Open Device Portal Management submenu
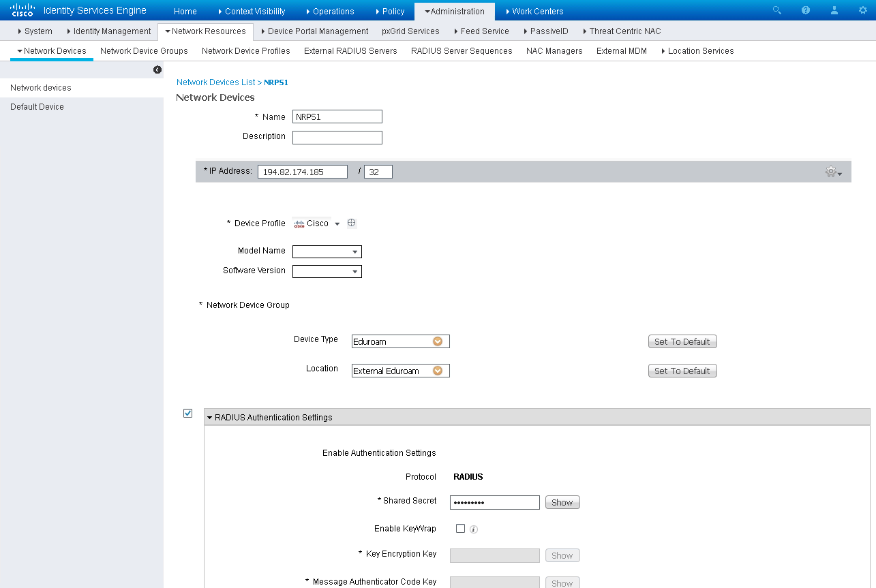876x588 pixels. click(x=315, y=31)
